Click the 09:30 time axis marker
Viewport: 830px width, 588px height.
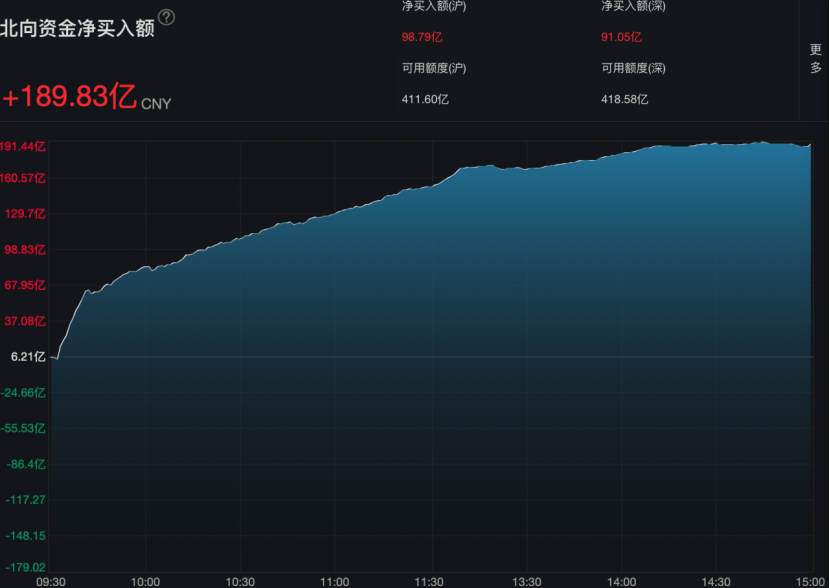51,581
